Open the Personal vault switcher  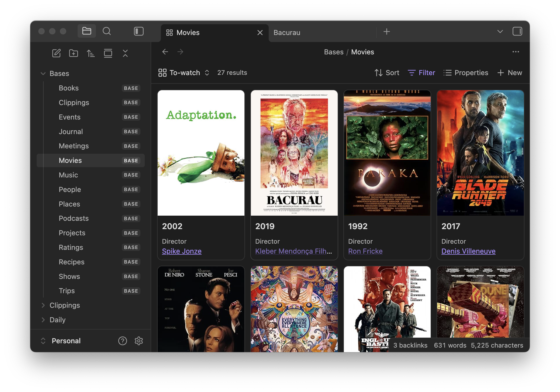coord(66,341)
